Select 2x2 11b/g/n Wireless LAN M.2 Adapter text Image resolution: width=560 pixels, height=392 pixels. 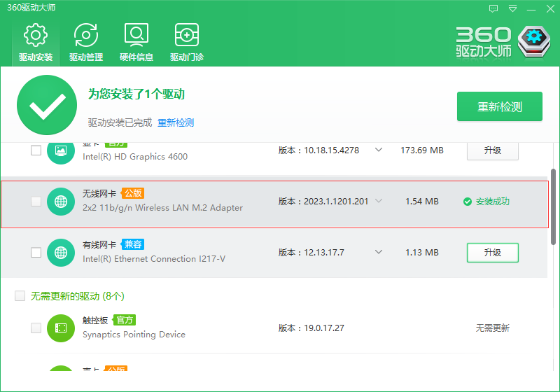click(162, 208)
